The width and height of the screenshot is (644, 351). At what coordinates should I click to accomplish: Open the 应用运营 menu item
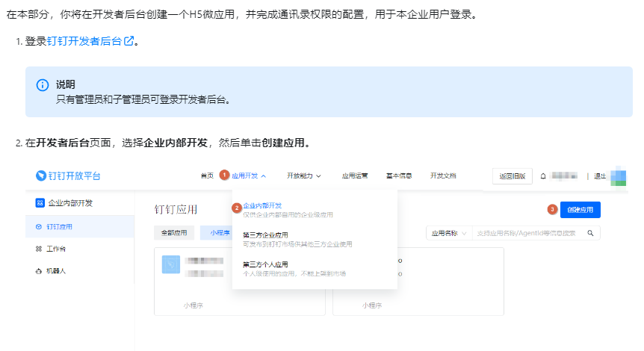pos(355,175)
